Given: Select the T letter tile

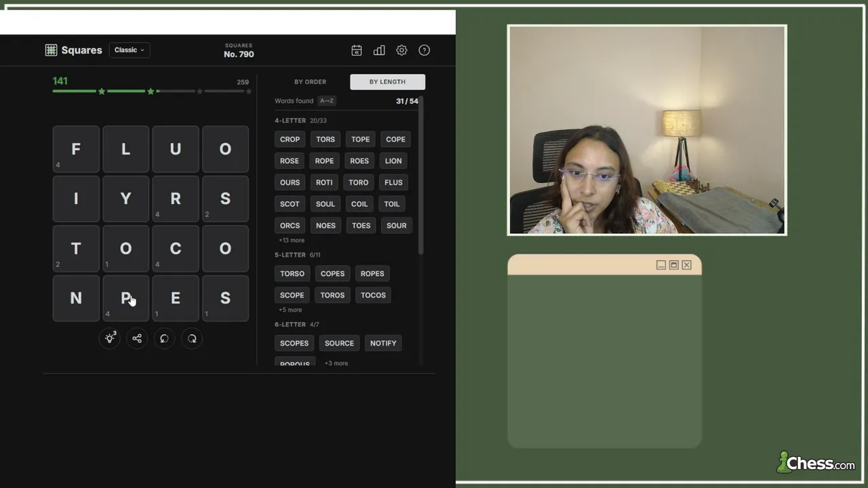Looking at the screenshot, I should point(76,249).
